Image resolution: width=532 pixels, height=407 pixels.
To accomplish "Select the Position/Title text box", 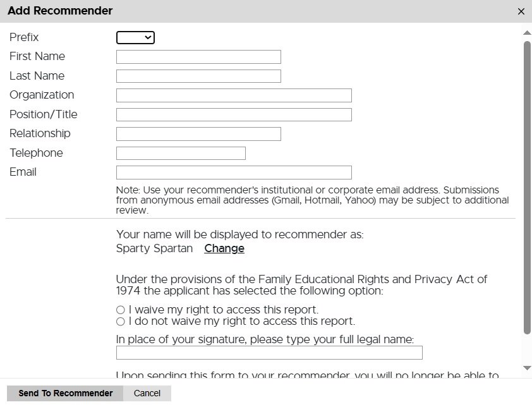I will click(233, 114).
